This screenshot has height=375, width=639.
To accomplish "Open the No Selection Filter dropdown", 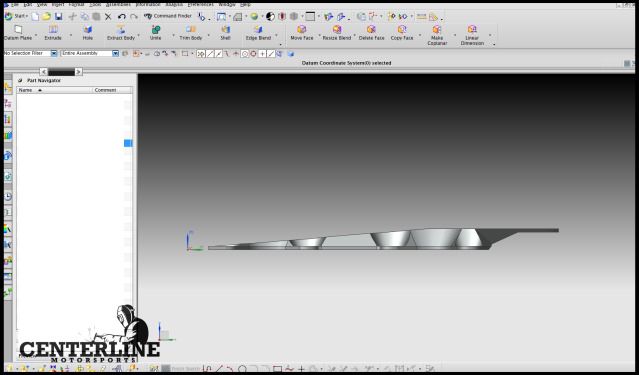I will tap(30, 53).
